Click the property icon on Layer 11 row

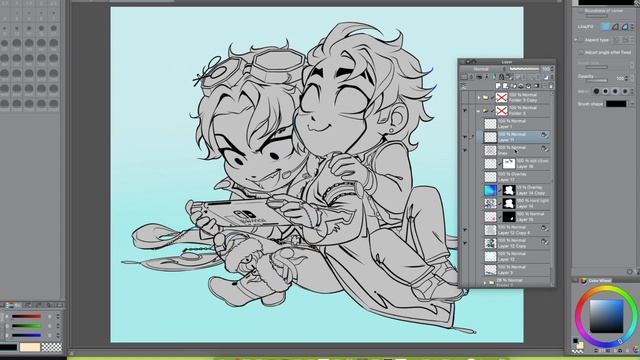(x=544, y=135)
